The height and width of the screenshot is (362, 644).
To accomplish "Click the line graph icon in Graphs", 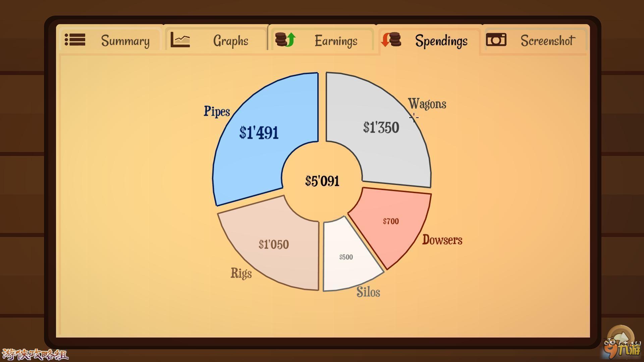I will (179, 40).
